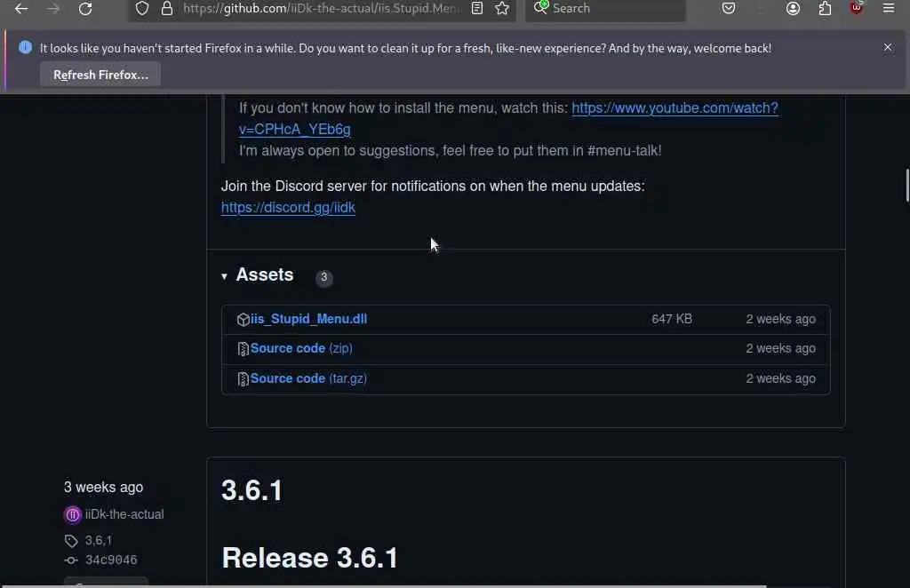Click the vertical page scrollbar thumb
Screen dimensions: 910x588
click(x=906, y=185)
